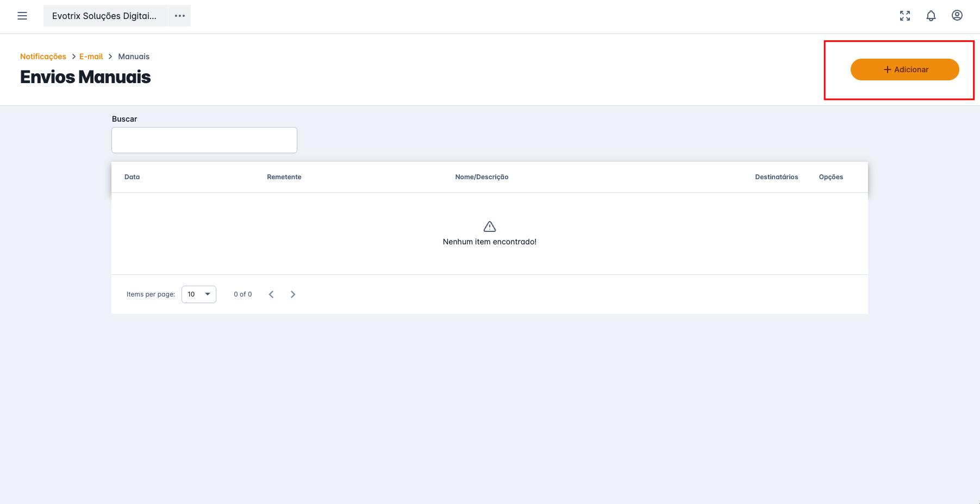Image resolution: width=980 pixels, height=504 pixels.
Task: Open the user account profile icon
Action: [957, 16]
